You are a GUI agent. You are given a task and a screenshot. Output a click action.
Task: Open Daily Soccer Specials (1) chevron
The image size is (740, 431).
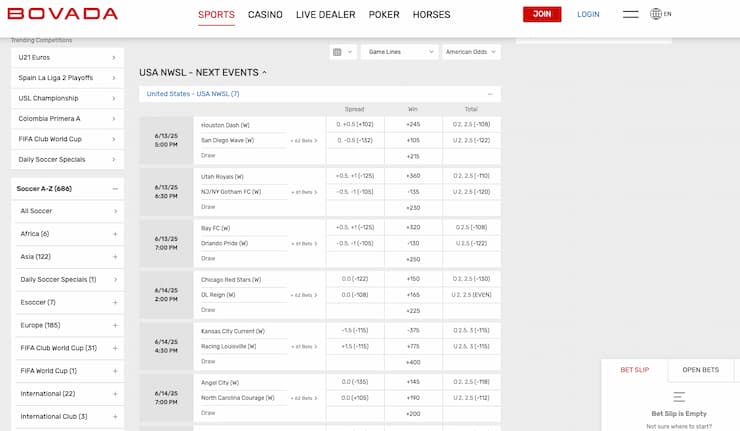point(115,279)
